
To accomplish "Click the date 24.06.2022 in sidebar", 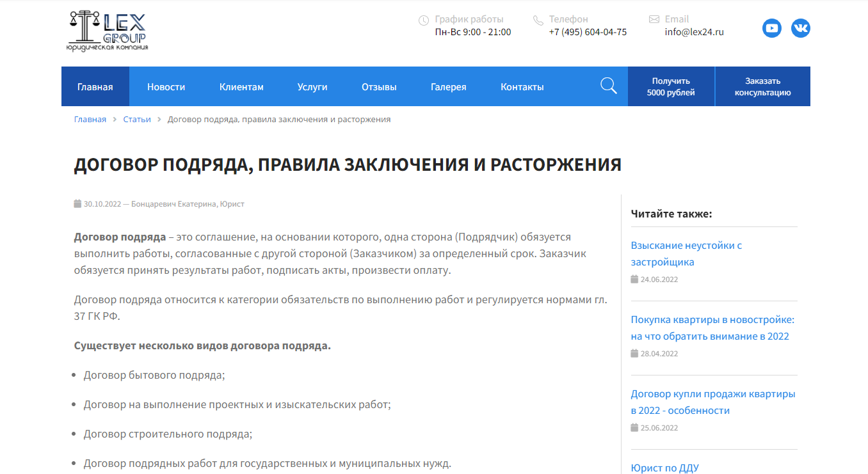I will pyautogui.click(x=659, y=279).
